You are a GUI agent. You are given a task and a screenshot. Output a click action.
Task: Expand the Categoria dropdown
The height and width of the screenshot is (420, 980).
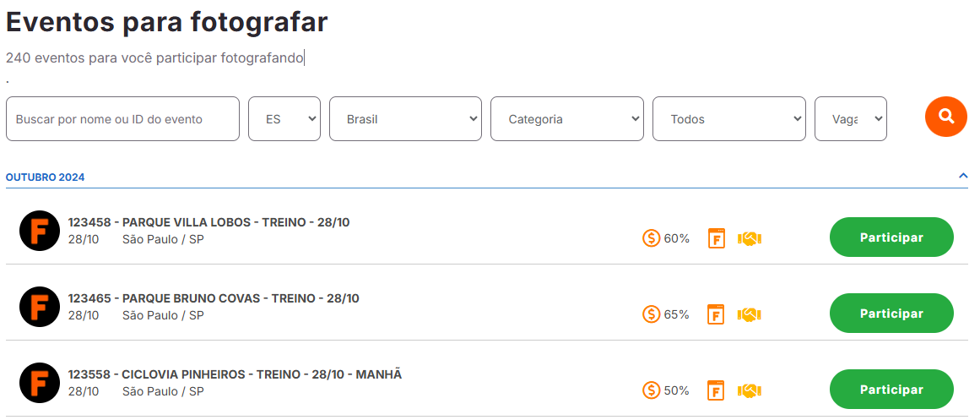click(567, 119)
